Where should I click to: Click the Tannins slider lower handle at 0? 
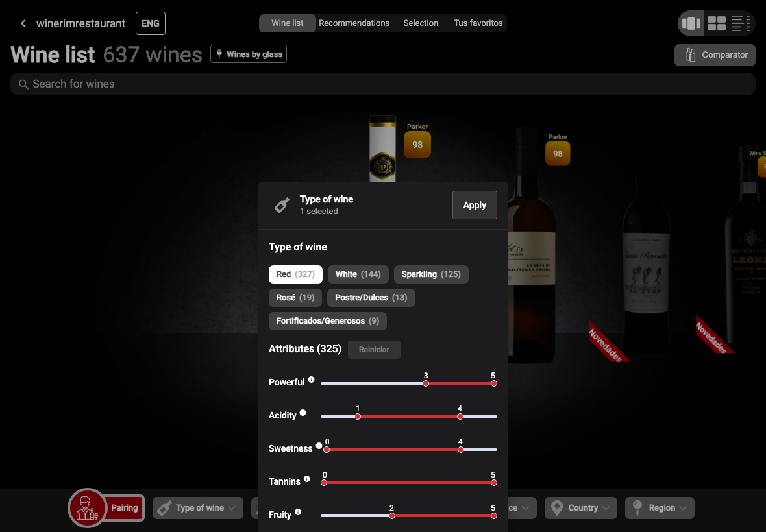pyautogui.click(x=324, y=483)
